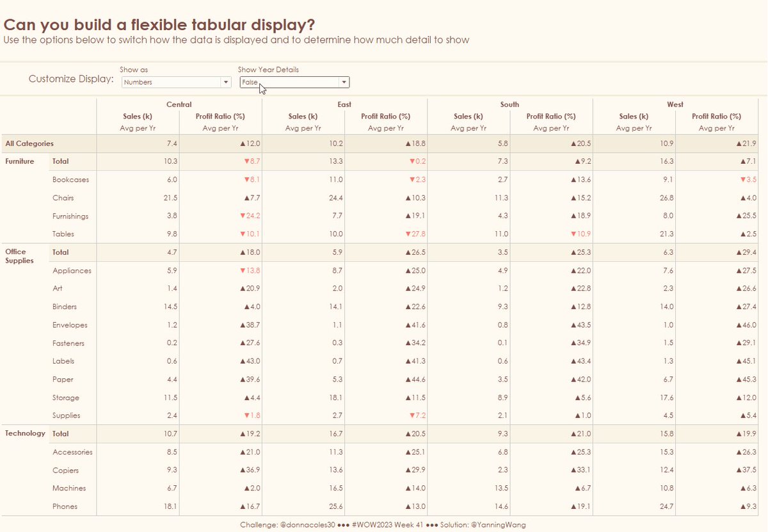Click Chairs West sales value 26.8
The width and height of the screenshot is (768, 532).
(666, 198)
